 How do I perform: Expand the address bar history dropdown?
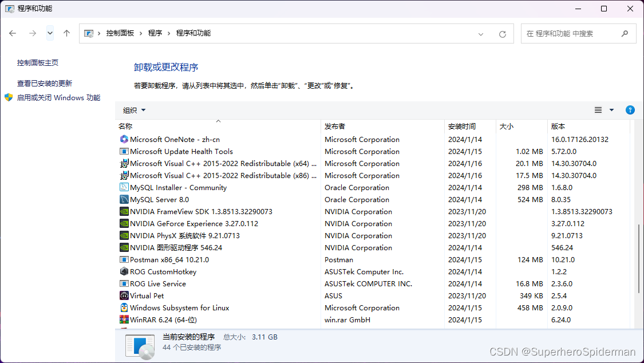click(x=480, y=34)
